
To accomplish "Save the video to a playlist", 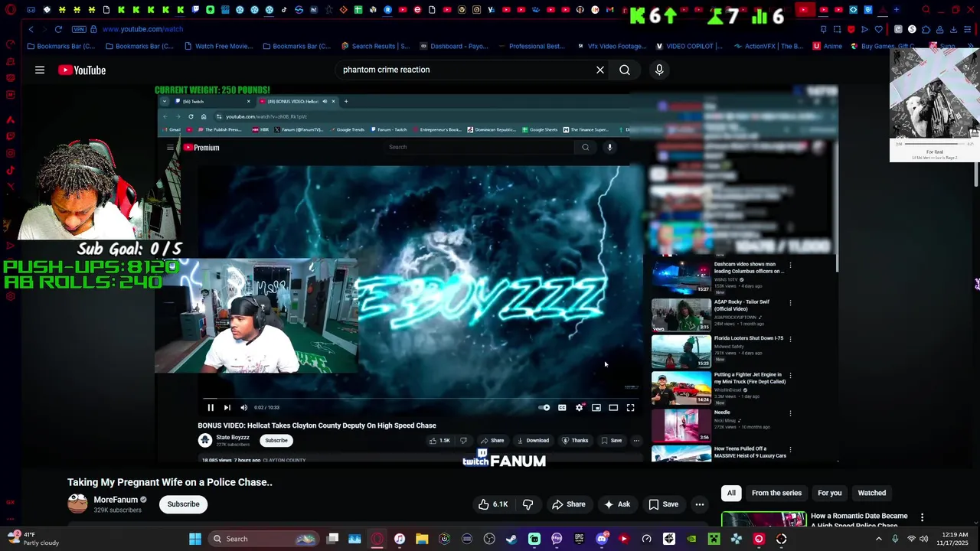I will coord(664,504).
